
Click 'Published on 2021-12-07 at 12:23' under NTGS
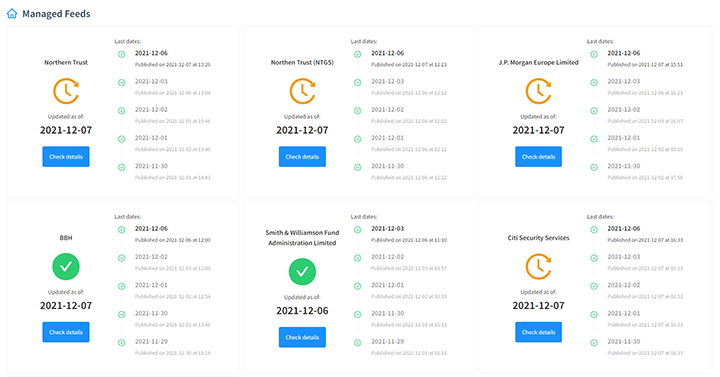(409, 65)
